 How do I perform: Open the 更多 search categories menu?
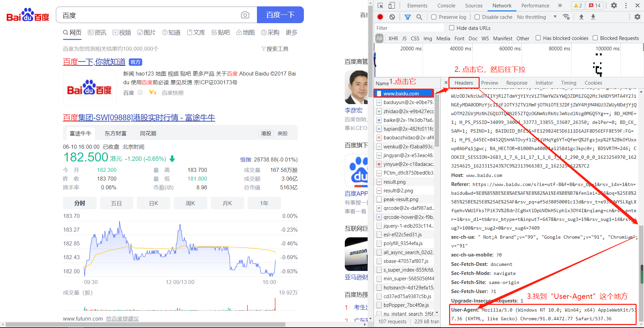pos(291,33)
